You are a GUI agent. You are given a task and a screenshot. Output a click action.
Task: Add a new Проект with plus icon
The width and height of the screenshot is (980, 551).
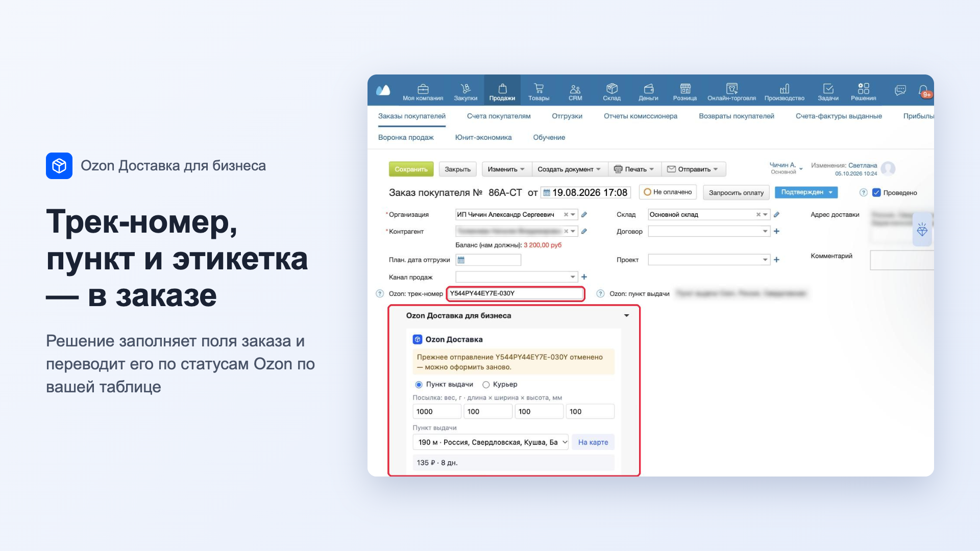pyautogui.click(x=776, y=260)
